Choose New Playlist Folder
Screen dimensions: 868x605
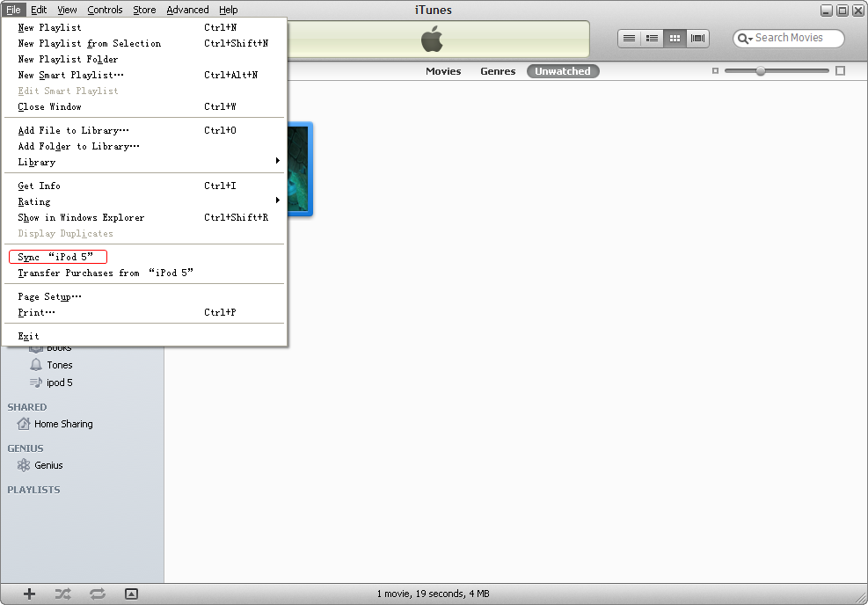click(x=144, y=59)
